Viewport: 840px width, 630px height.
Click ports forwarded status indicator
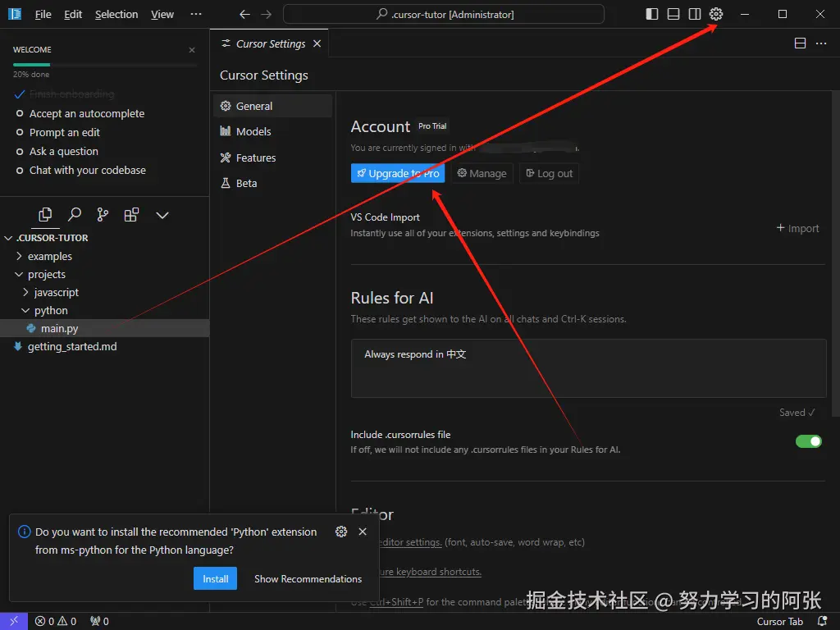click(99, 622)
